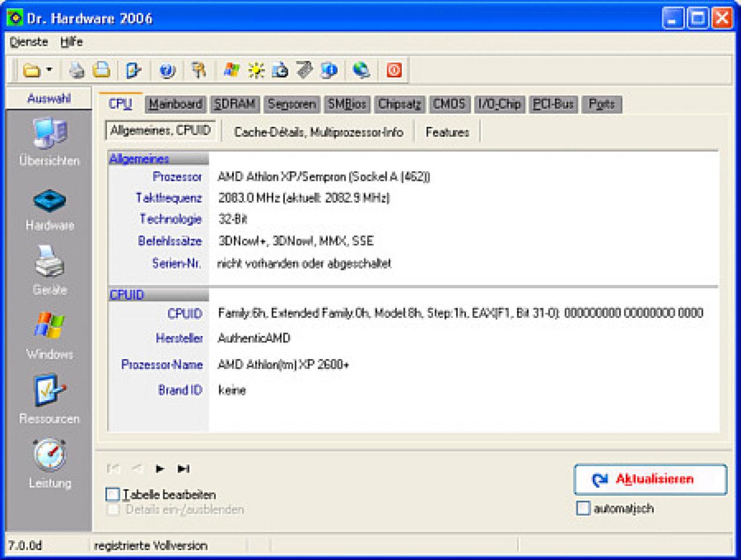Screen dimensions: 741x560
Task: Click the 7.0.0d version status text
Action: pos(25,546)
